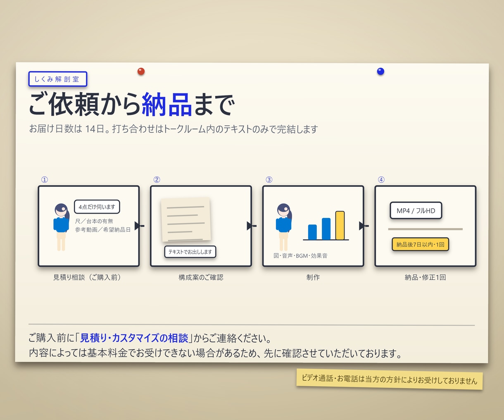
Task: Click the girl figure in the 制作 card
Action: pyautogui.click(x=284, y=227)
